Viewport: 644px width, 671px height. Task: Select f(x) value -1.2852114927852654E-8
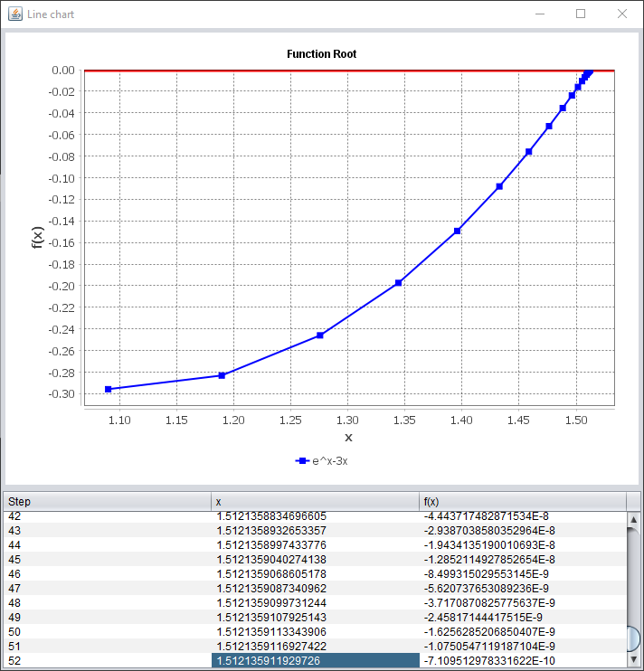[x=523, y=559]
